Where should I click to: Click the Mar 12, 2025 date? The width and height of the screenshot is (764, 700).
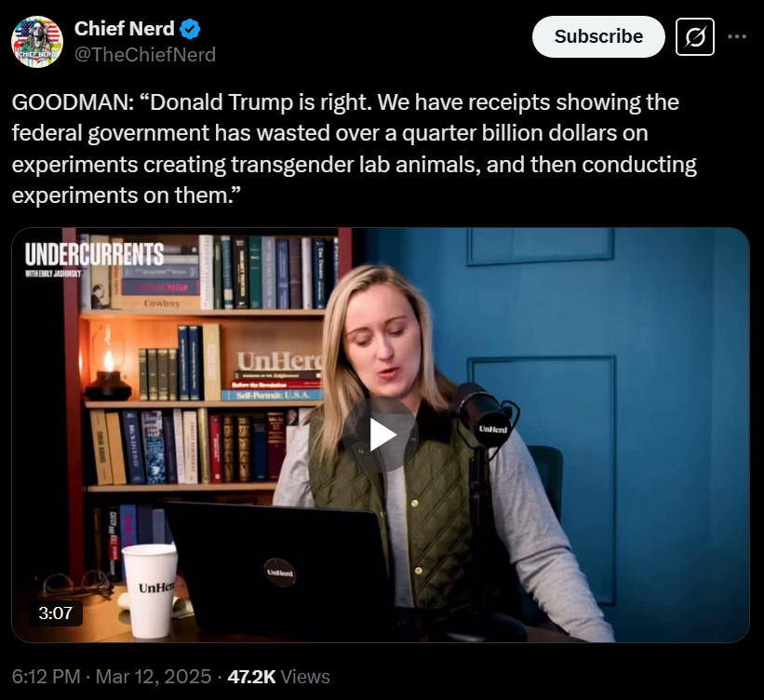pyautogui.click(x=153, y=677)
